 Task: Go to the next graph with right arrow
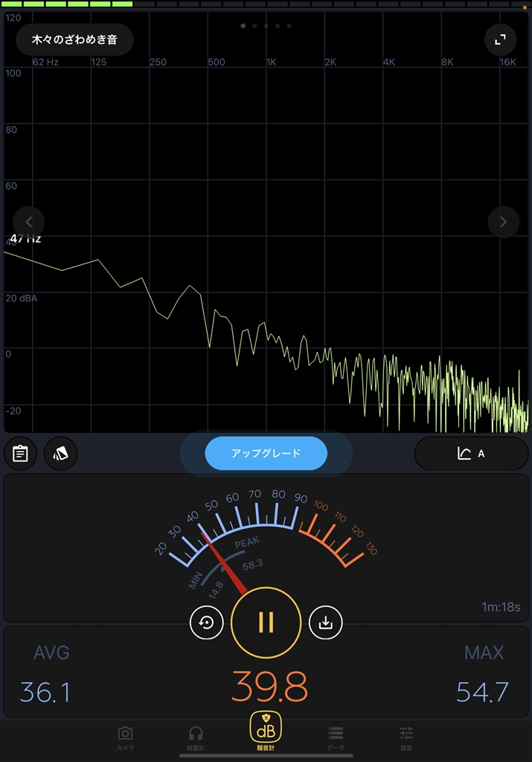[x=503, y=222]
